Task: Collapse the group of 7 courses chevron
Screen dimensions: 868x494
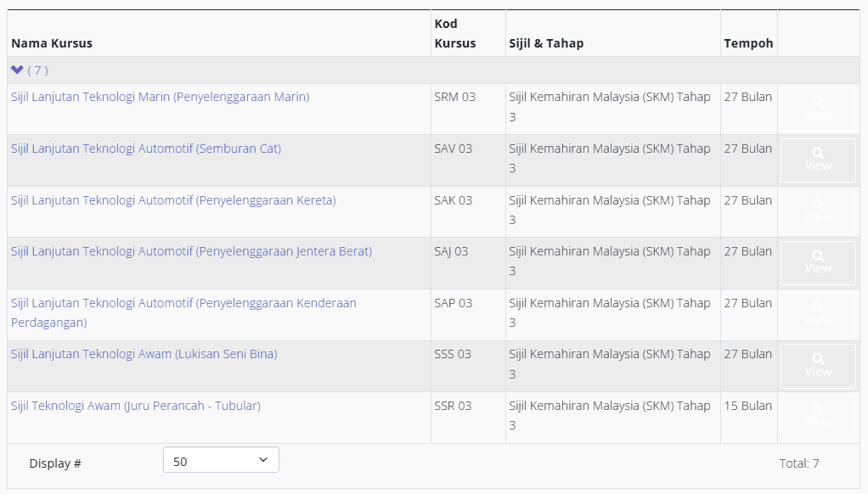Action: 17,70
